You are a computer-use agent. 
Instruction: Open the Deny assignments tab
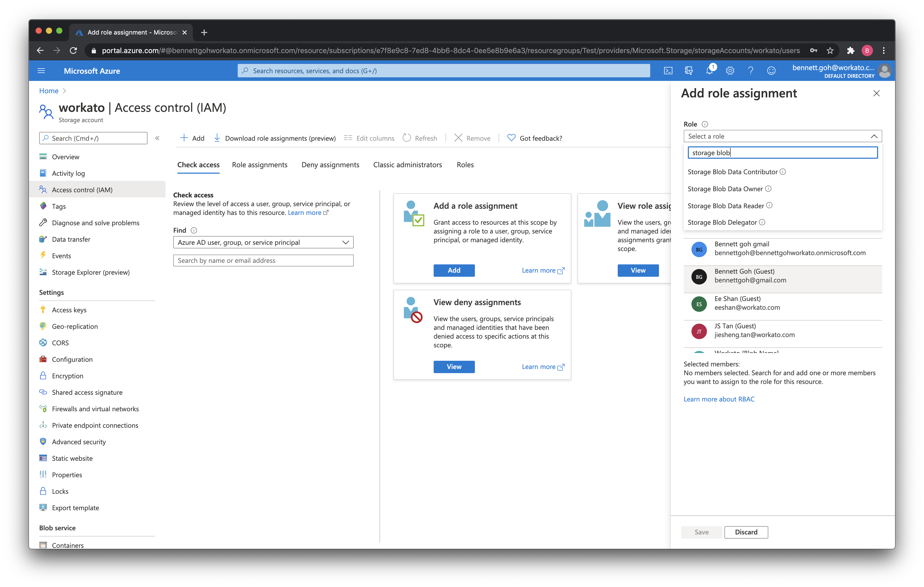click(x=330, y=165)
